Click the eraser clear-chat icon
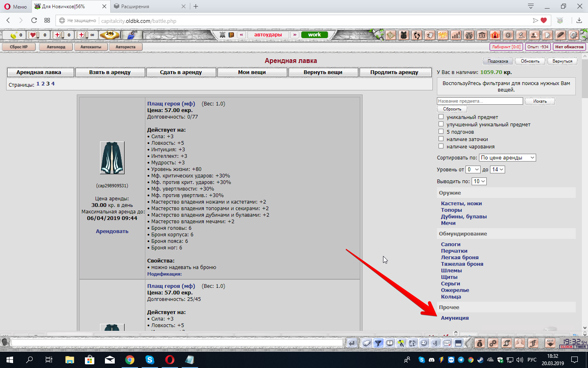Image resolution: width=588 pixels, height=368 pixels. click(366, 343)
